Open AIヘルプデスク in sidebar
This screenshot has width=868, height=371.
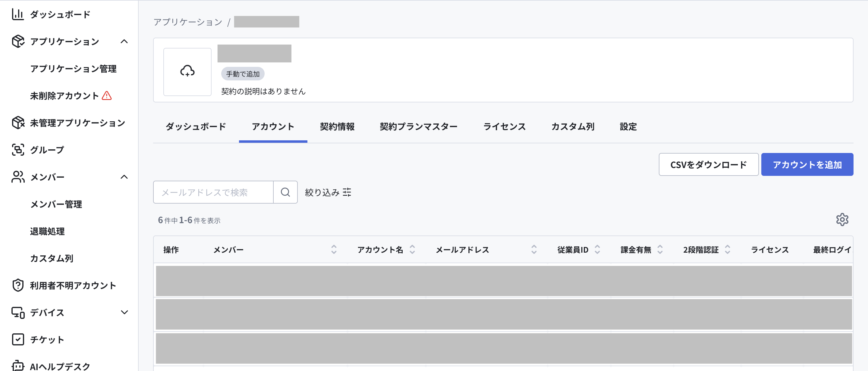(60, 366)
